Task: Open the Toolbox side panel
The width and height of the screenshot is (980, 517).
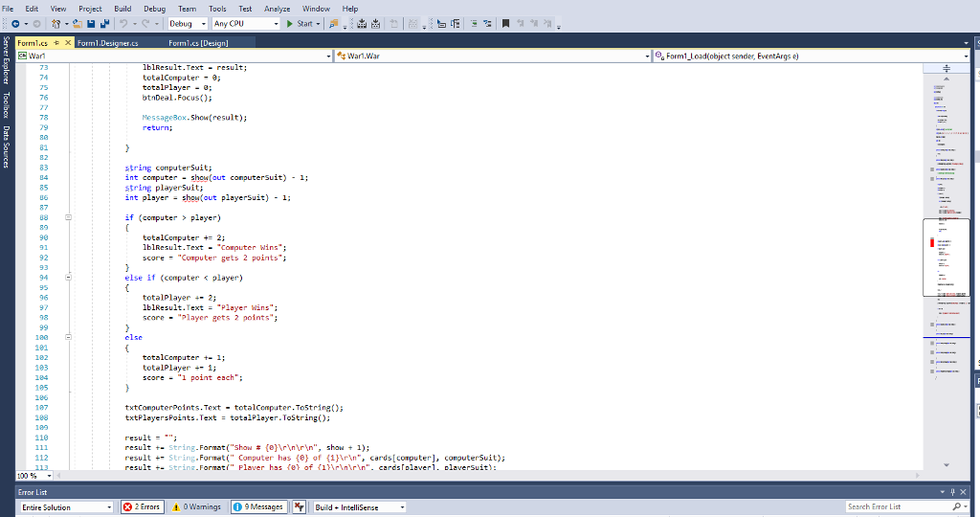Action: [7, 105]
